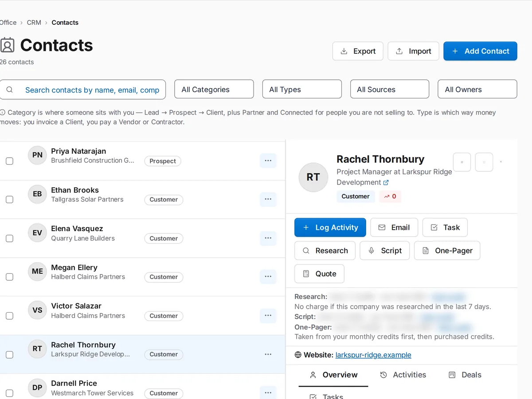Open more options for Megan Ellery
This screenshot has width=532, height=399.
[x=268, y=277]
